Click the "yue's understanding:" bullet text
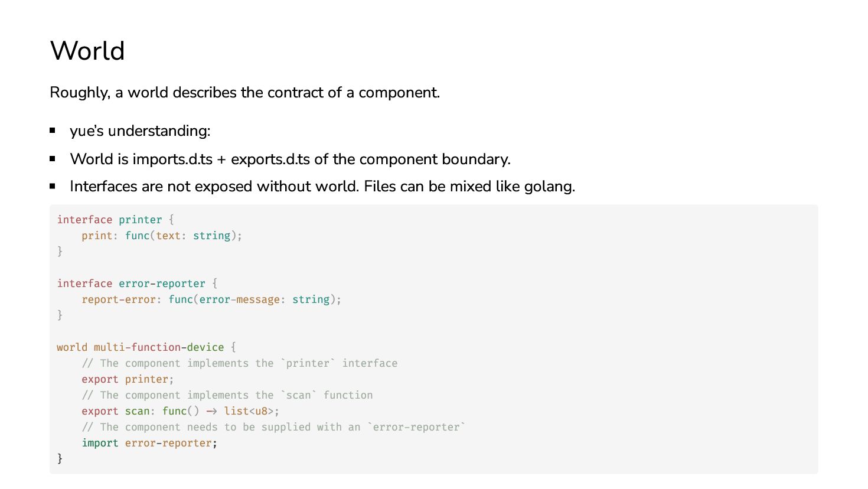 tap(140, 131)
